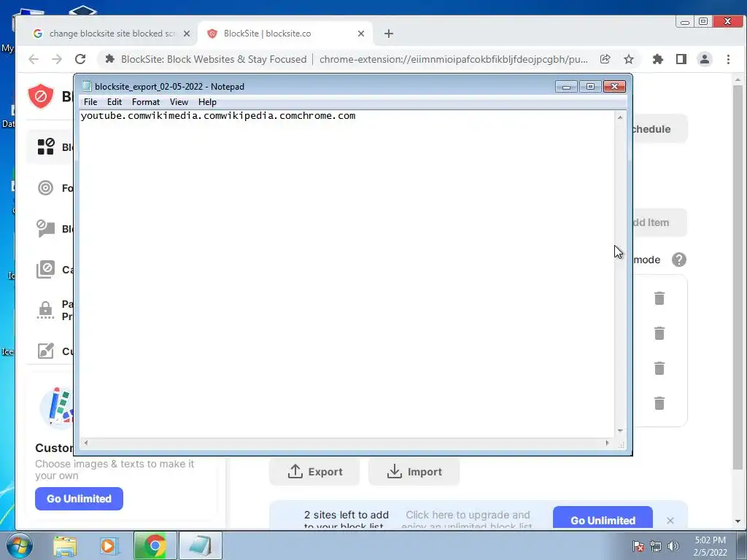Click the Add Item button
The image size is (747, 560).
(659, 222)
